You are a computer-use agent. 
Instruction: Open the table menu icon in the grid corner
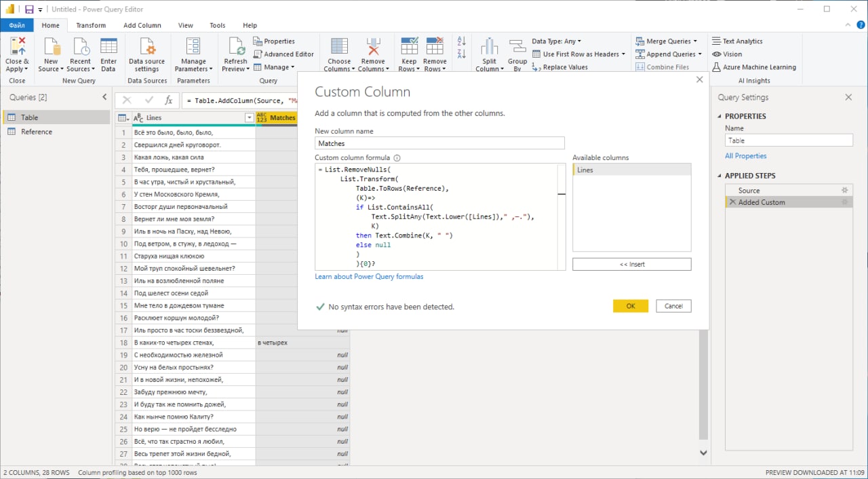tap(123, 118)
